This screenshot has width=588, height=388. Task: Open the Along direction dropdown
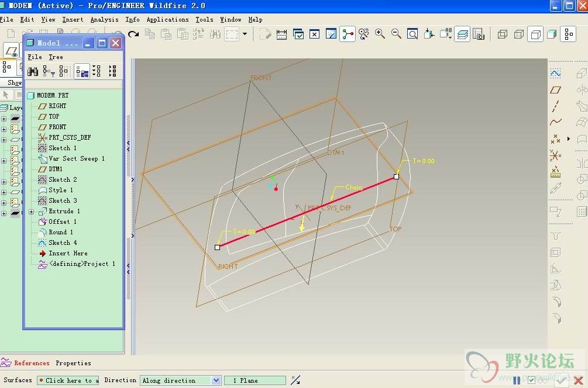click(181, 380)
